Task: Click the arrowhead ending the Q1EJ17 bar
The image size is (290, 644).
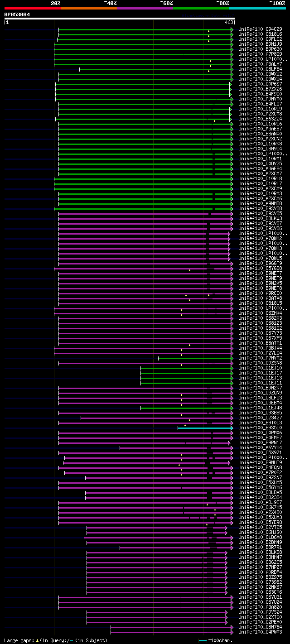Action: pos(232,373)
